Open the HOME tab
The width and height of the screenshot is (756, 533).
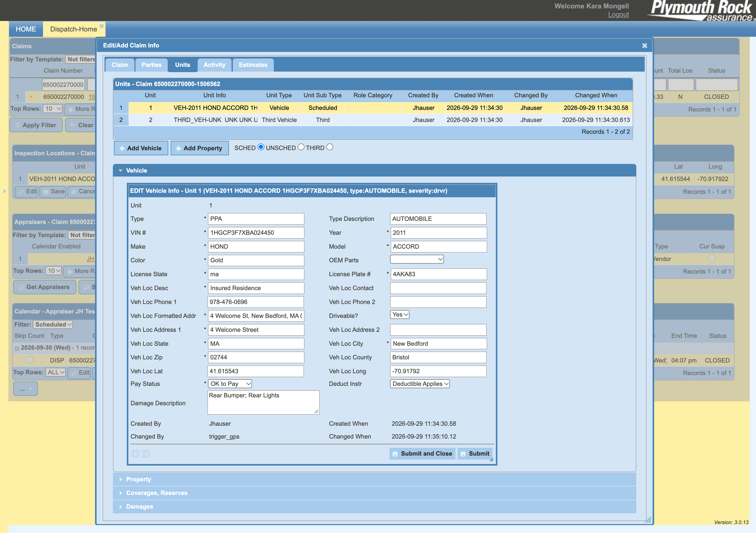26,29
